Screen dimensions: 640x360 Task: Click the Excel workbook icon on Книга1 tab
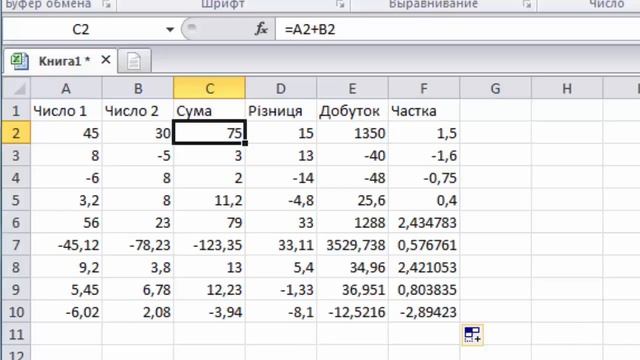19,61
